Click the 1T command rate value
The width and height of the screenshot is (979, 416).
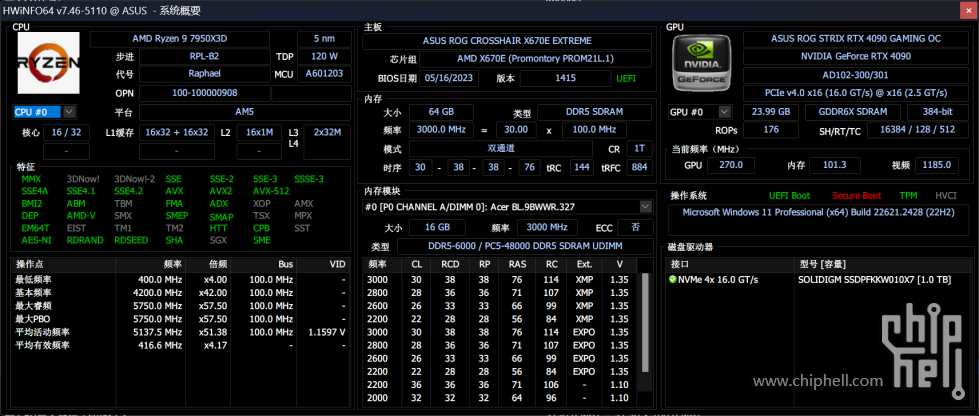(639, 149)
